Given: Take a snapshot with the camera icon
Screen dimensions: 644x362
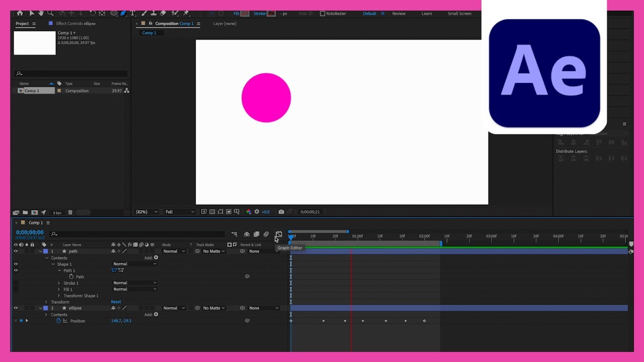Looking at the screenshot, I should pos(281,212).
